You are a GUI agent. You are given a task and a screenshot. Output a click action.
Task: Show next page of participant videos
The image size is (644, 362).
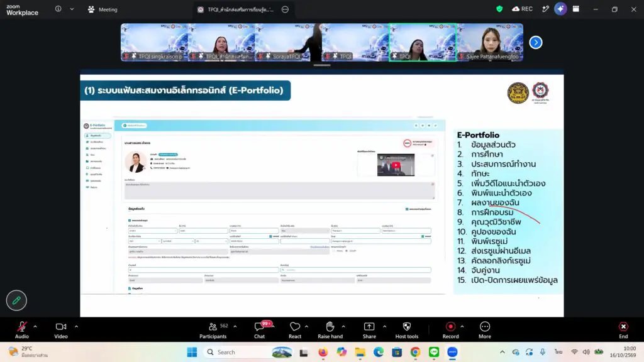coord(536,42)
